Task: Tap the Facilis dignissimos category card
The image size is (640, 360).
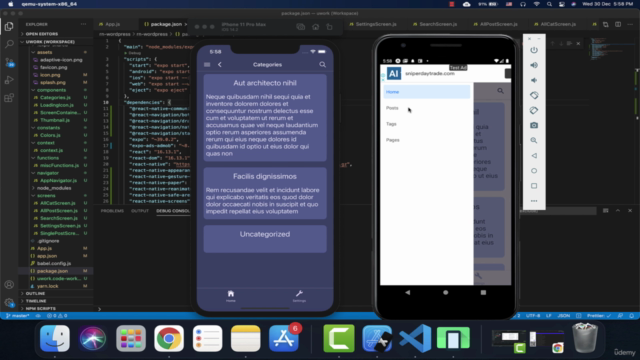Action: tap(265, 193)
